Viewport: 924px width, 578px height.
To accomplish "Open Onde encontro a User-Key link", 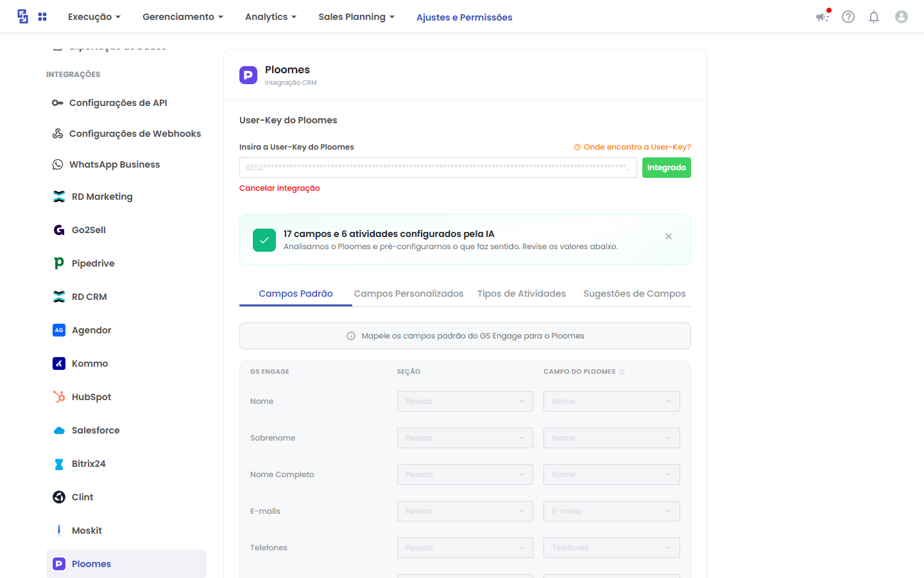I will click(633, 147).
